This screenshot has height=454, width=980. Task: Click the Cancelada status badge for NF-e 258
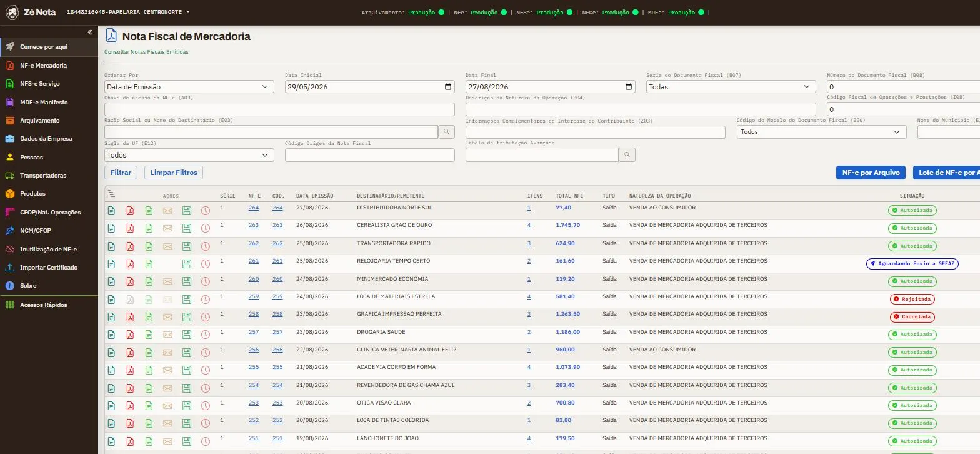[912, 317]
